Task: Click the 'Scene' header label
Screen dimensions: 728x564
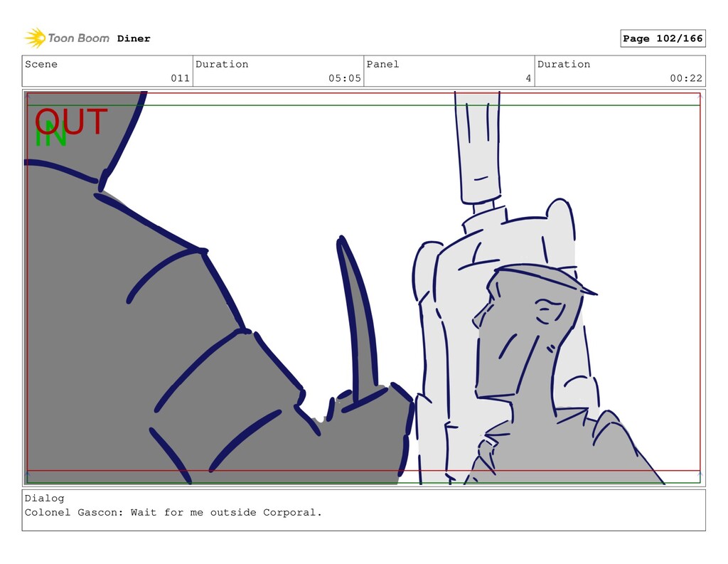Action: click(x=41, y=64)
